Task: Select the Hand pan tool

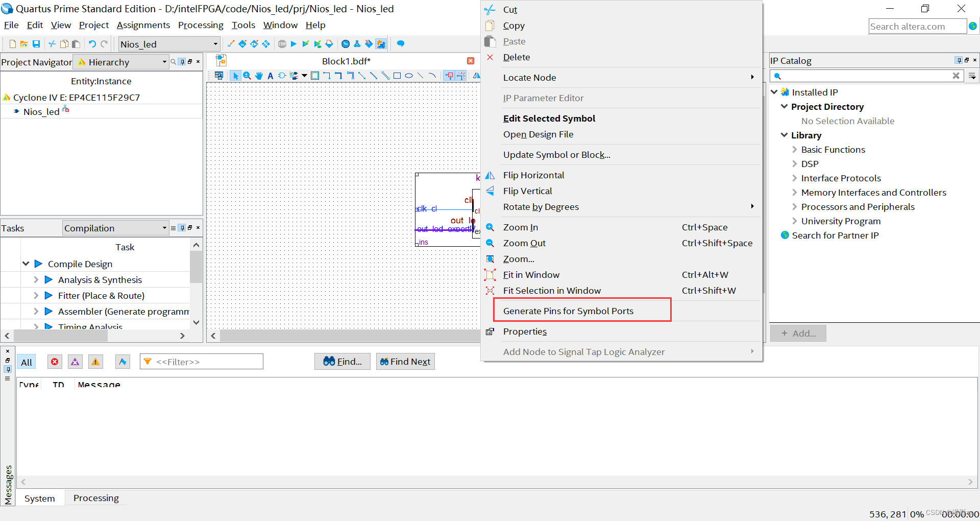Action: (259, 76)
